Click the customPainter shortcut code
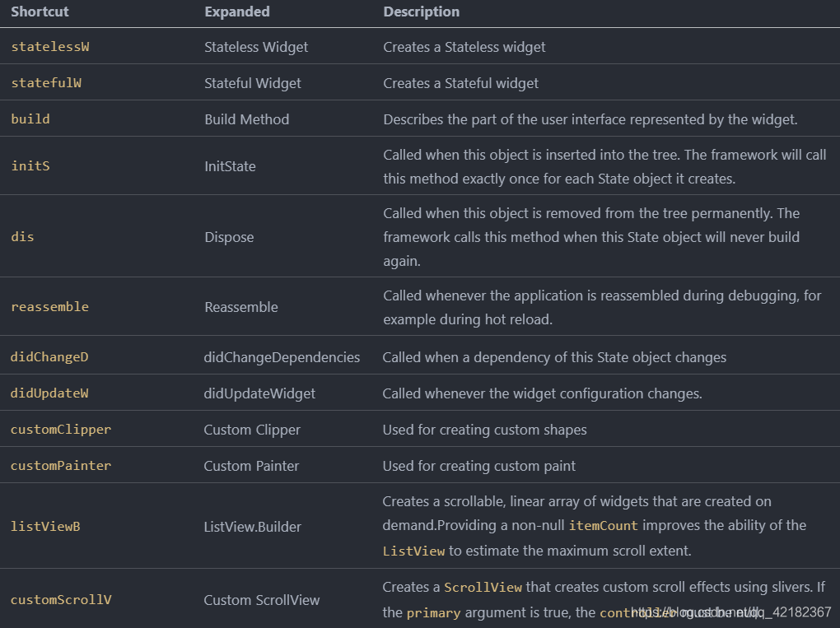This screenshot has height=628, width=840. [x=60, y=466]
